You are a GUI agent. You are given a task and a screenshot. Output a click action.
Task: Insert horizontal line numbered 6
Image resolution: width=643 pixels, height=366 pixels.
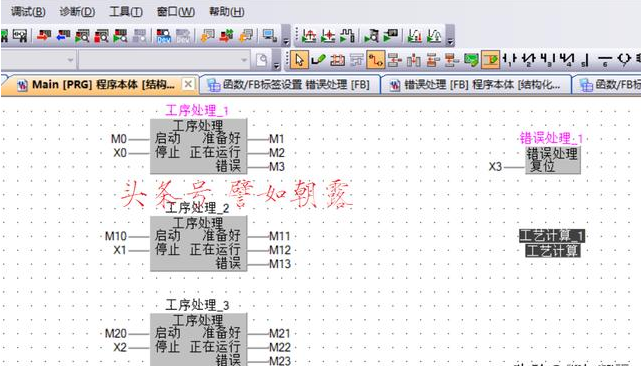tap(604, 60)
